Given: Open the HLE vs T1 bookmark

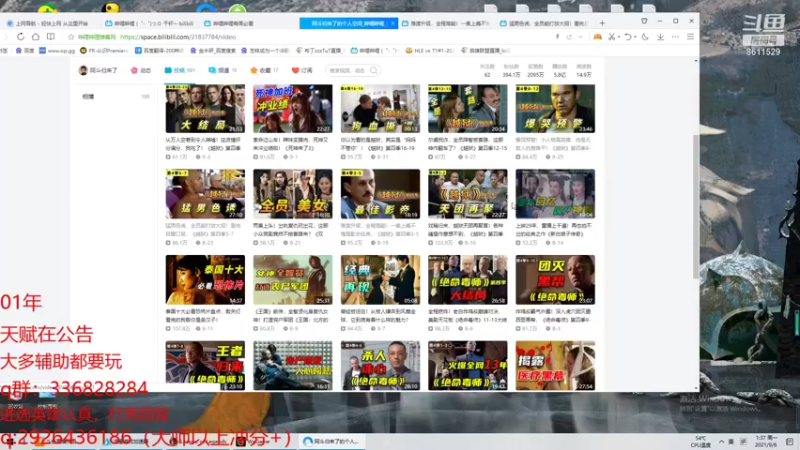Looking at the screenshot, I should [x=430, y=51].
